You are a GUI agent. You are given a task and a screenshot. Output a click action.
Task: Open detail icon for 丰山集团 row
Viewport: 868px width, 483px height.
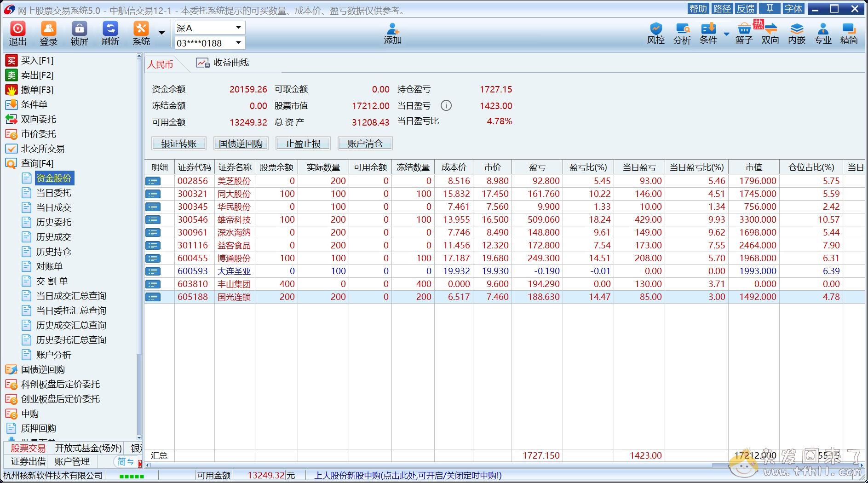click(153, 284)
